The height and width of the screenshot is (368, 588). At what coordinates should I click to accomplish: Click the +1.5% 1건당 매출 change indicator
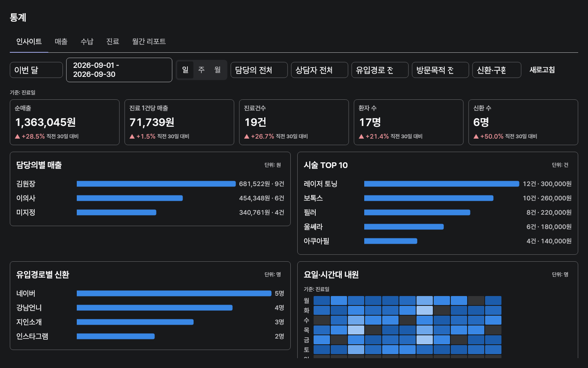143,137
